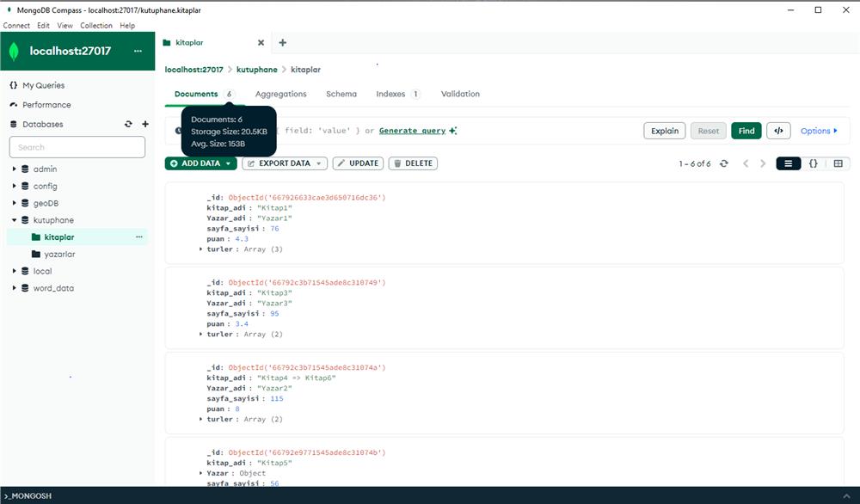Screen dimensions: 860x504
Task: Open the localhost:27017 connection options menu
Action: [138, 51]
